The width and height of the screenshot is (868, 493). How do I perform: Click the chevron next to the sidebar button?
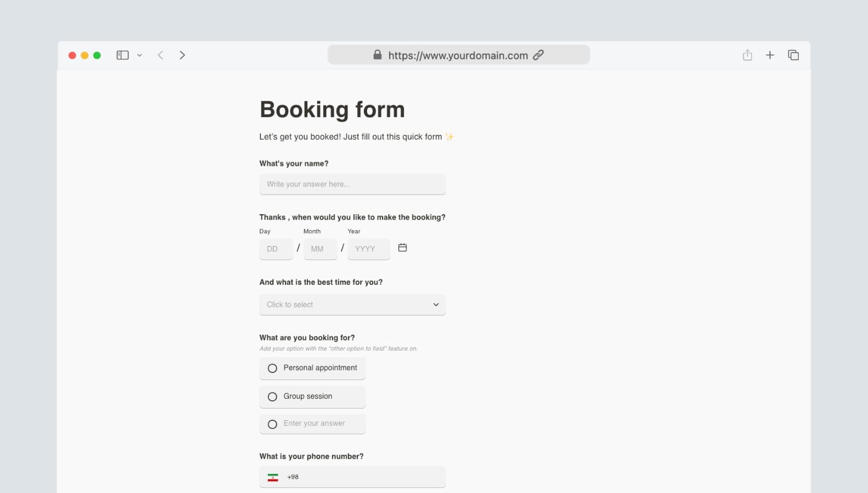139,55
